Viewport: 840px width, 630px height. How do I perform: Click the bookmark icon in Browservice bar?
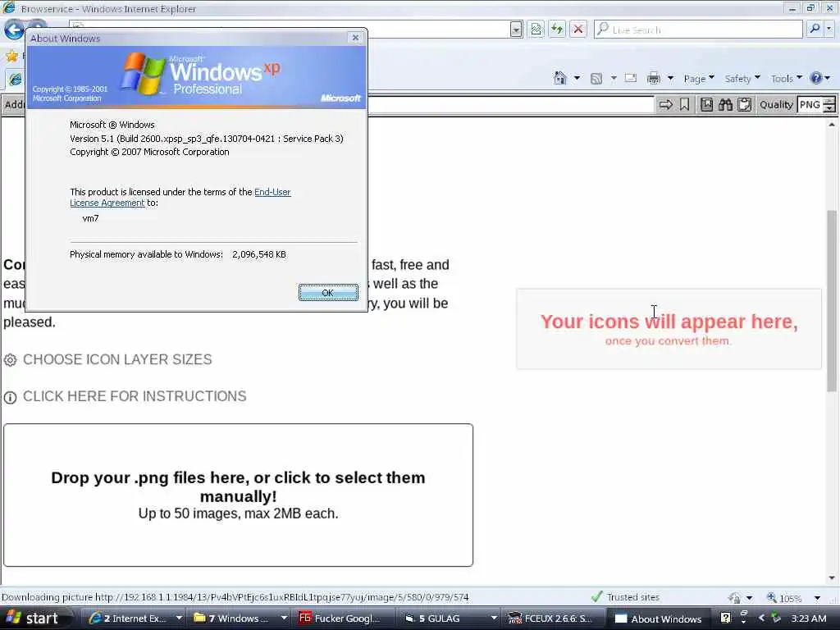point(685,104)
